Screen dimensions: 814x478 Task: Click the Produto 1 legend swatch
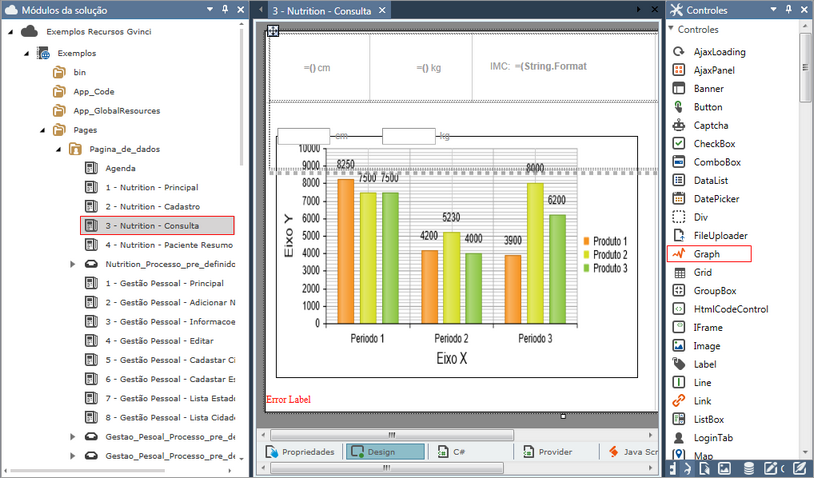587,241
